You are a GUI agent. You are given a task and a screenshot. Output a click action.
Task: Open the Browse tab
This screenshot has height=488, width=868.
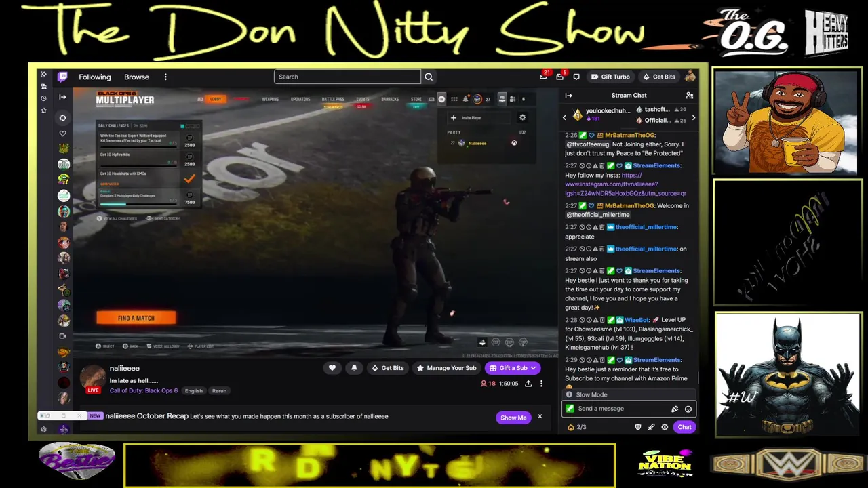pyautogui.click(x=136, y=77)
